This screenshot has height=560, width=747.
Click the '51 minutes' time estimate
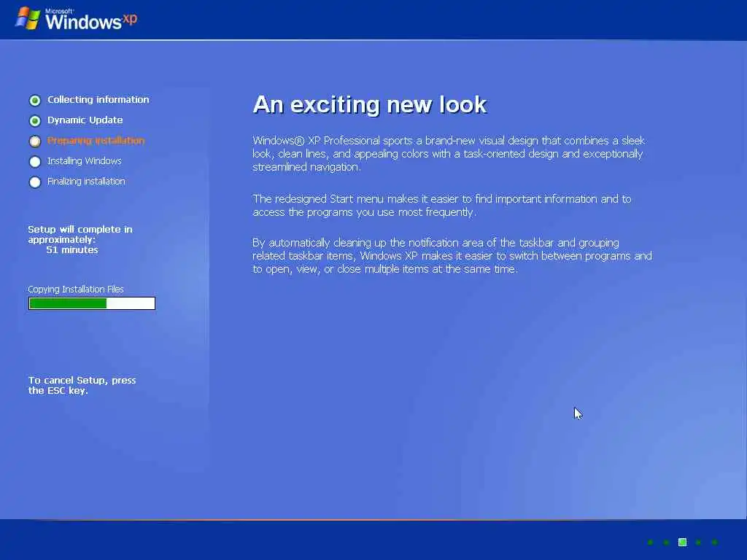[72, 250]
